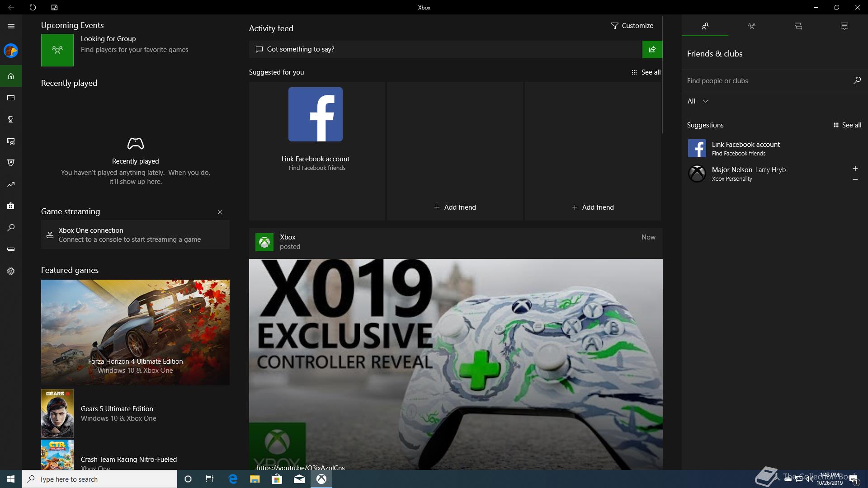Open Cortana from taskbar

click(188, 479)
